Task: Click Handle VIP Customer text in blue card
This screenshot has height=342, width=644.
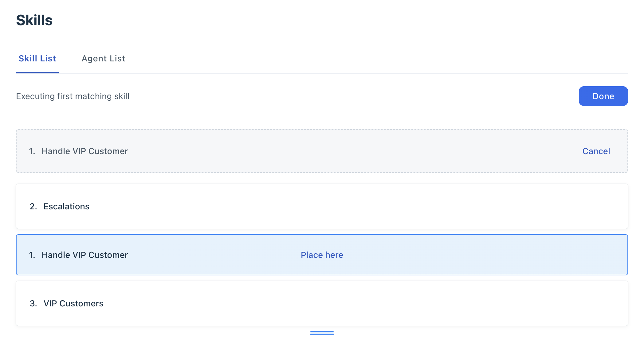Action: pos(84,255)
